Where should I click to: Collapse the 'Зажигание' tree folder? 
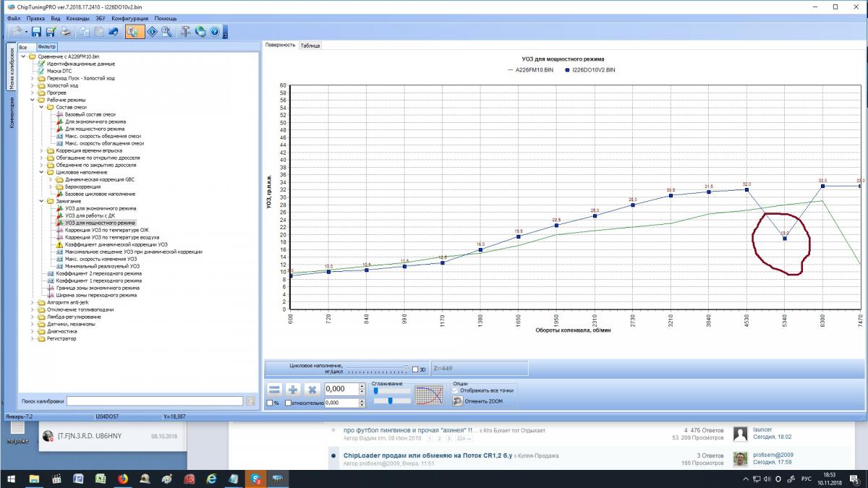click(x=41, y=201)
